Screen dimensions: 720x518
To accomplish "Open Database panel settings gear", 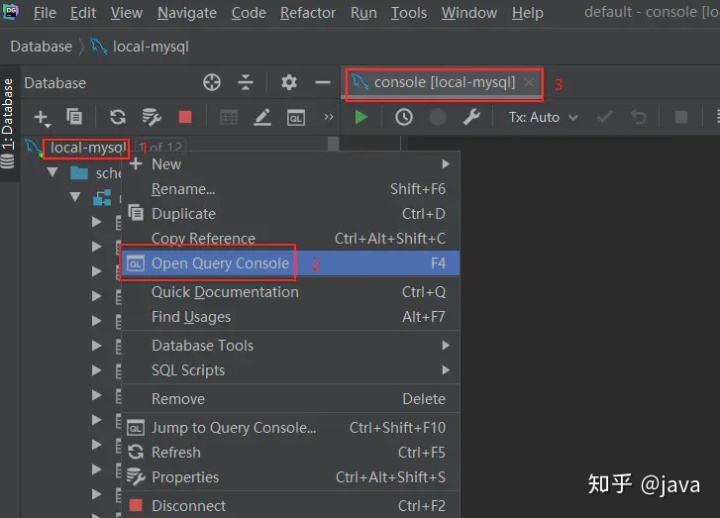I will (x=289, y=83).
